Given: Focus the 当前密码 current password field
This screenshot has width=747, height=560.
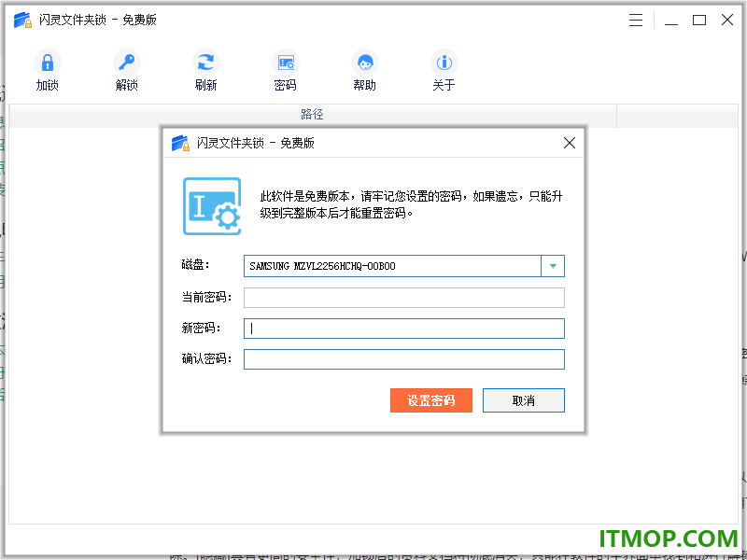Looking at the screenshot, I should click(x=404, y=298).
